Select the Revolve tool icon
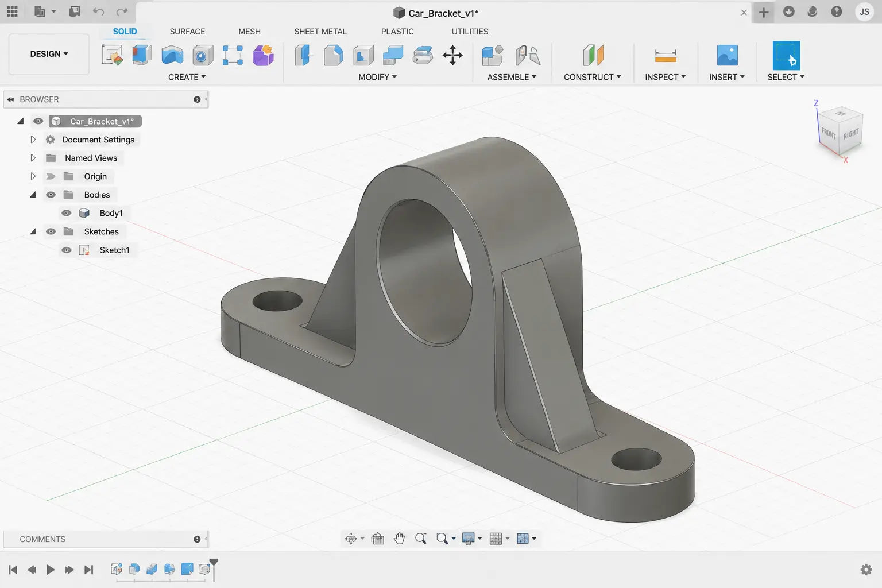Image resolution: width=882 pixels, height=588 pixels. point(172,55)
